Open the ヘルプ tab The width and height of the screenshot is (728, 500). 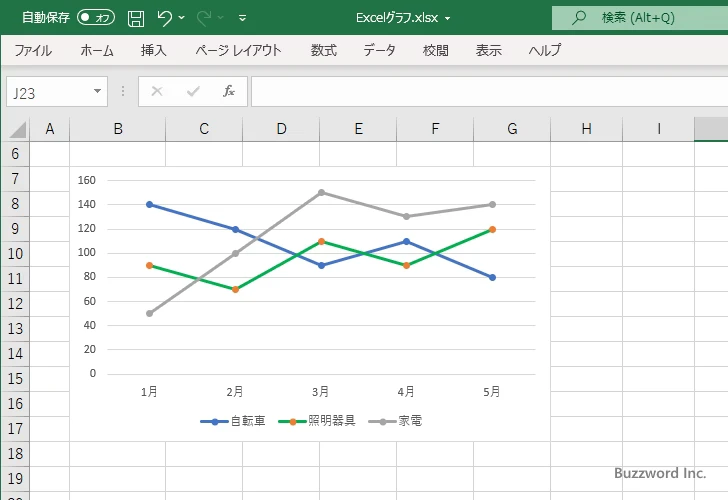(x=545, y=50)
